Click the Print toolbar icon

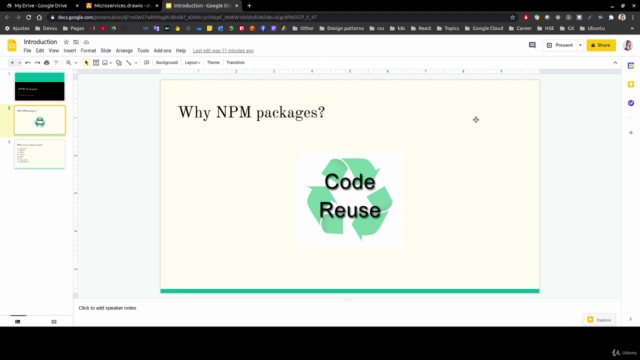(47, 63)
